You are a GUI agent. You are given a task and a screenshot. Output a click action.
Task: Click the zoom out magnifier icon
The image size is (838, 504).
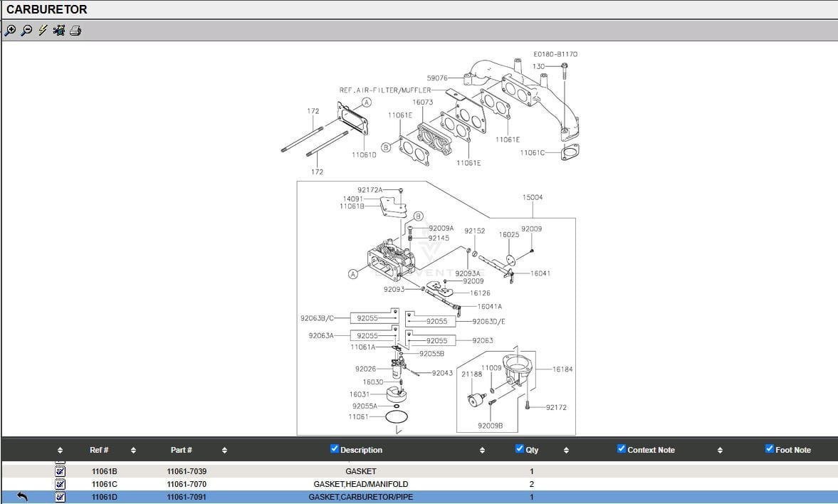click(26, 31)
